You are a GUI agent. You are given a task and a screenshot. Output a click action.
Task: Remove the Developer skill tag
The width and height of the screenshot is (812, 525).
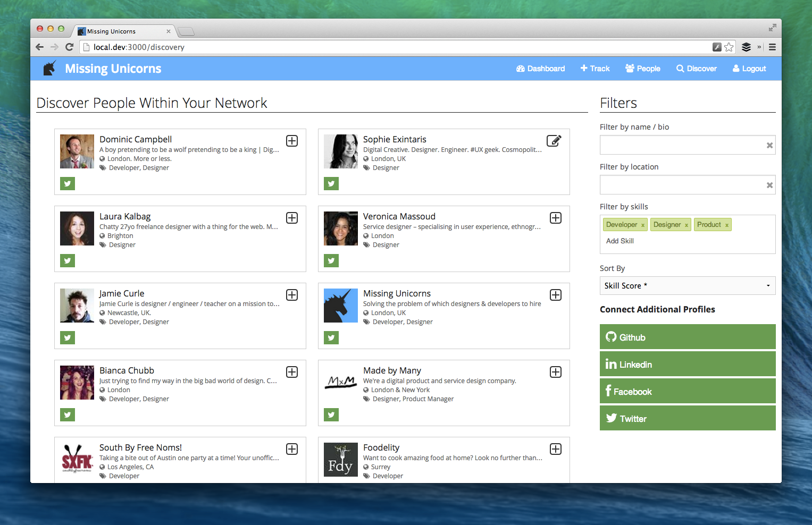click(643, 225)
